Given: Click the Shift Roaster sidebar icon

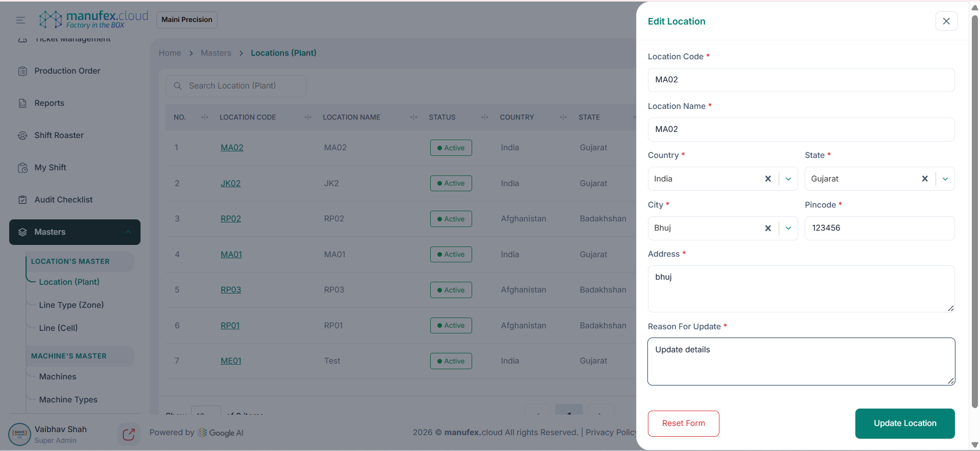Looking at the screenshot, I should 22,136.
